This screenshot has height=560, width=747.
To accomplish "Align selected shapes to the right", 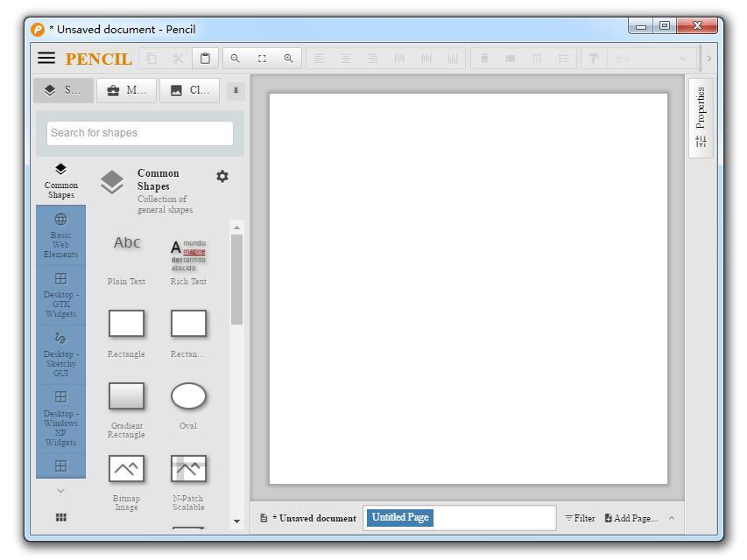I will [x=372, y=59].
